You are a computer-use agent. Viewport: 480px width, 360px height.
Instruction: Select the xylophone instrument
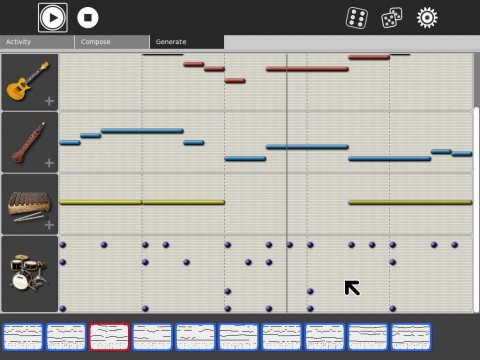click(29, 205)
